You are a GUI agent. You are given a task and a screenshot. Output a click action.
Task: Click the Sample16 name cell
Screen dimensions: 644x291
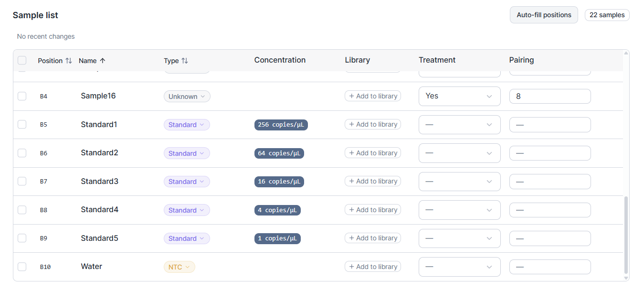(98, 96)
